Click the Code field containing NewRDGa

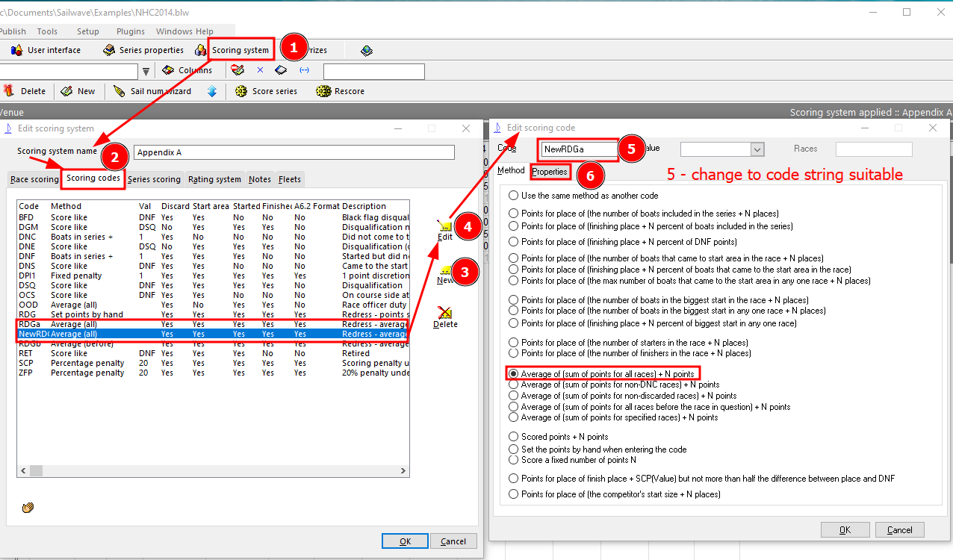pos(580,149)
